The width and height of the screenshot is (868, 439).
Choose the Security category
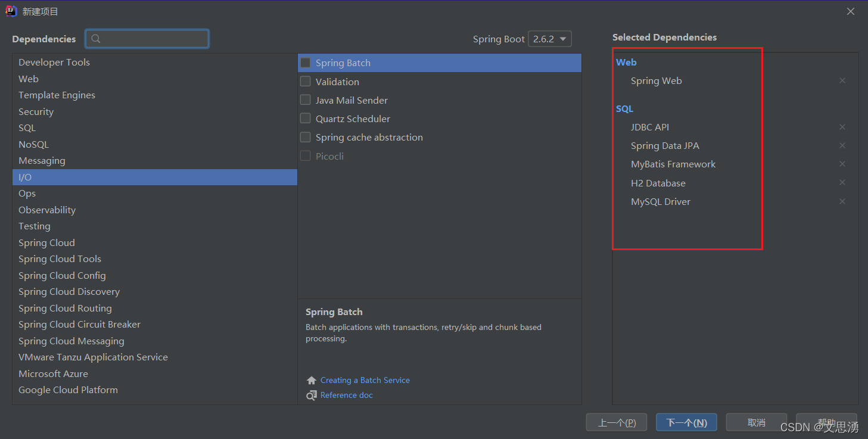point(155,111)
